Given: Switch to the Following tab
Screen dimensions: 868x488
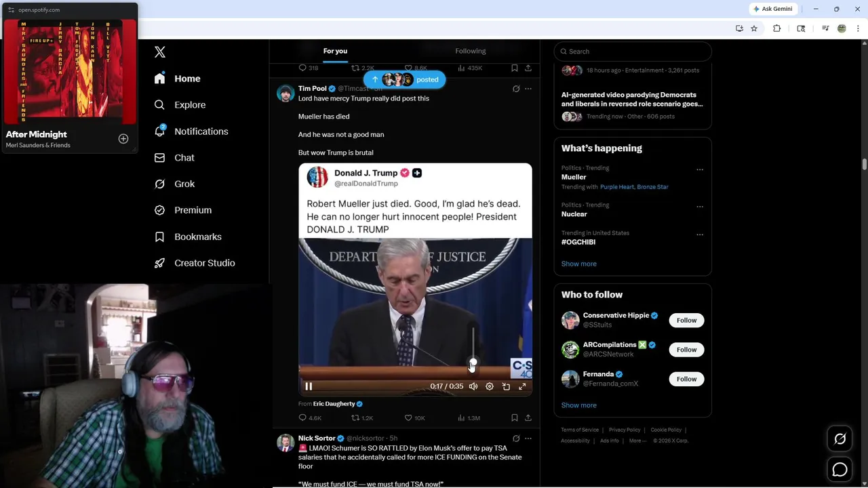Looking at the screenshot, I should [470, 52].
